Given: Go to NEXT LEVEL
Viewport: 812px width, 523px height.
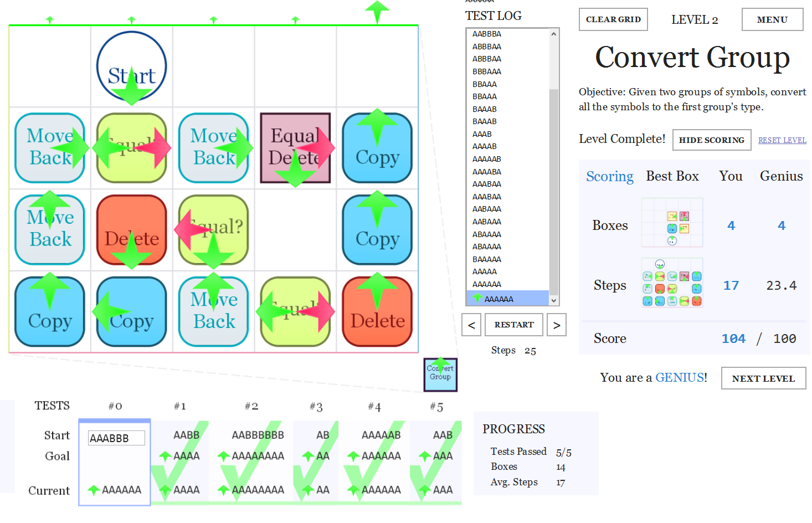Looking at the screenshot, I should (x=763, y=378).
